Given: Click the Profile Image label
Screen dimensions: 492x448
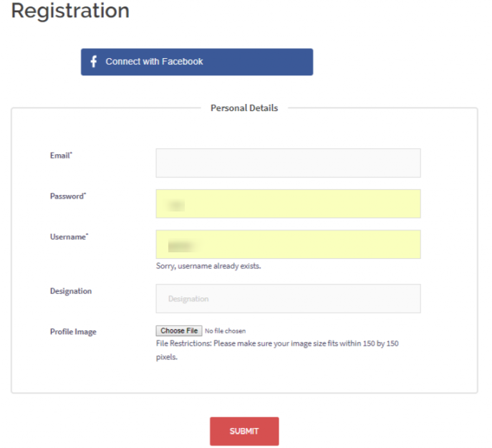Looking at the screenshot, I should [73, 332].
